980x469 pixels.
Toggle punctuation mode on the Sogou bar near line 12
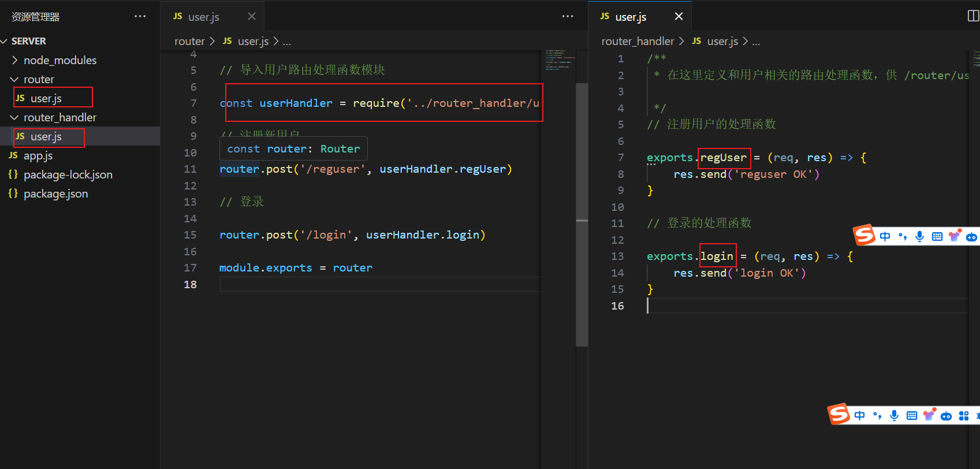pos(903,236)
